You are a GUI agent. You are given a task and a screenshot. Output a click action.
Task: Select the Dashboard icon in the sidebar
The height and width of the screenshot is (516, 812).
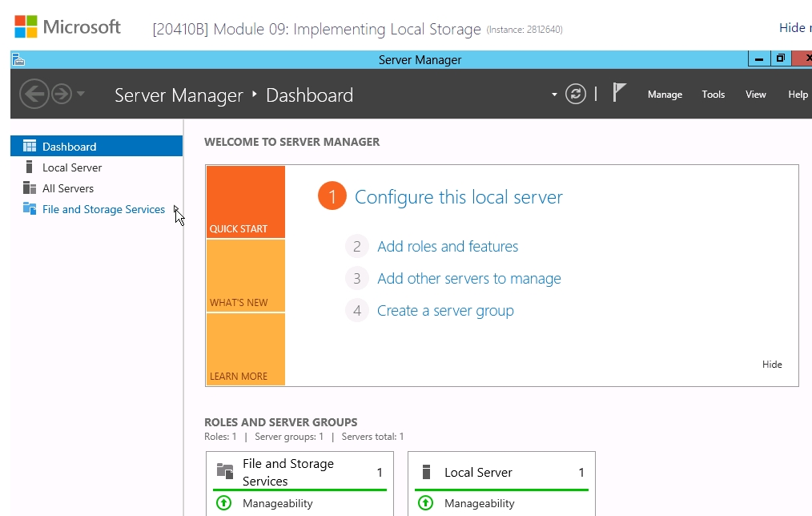[30, 146]
